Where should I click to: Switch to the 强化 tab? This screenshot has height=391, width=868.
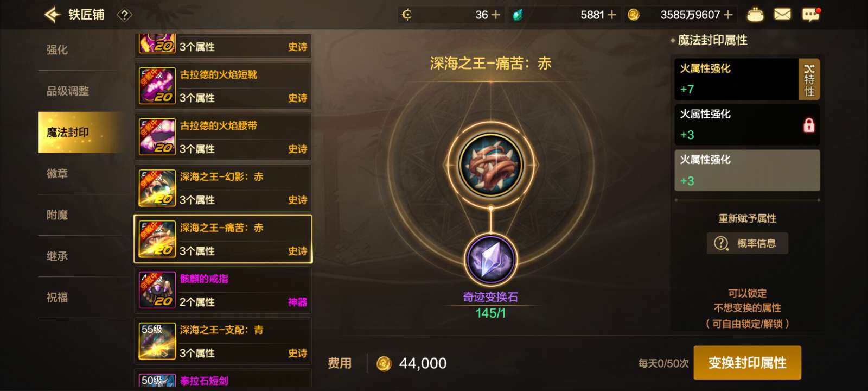click(57, 50)
